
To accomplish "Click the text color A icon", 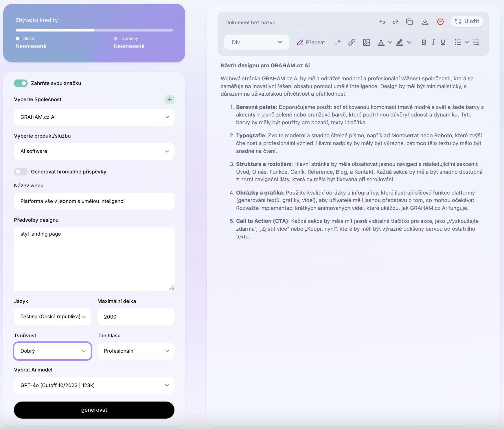I will click(381, 42).
